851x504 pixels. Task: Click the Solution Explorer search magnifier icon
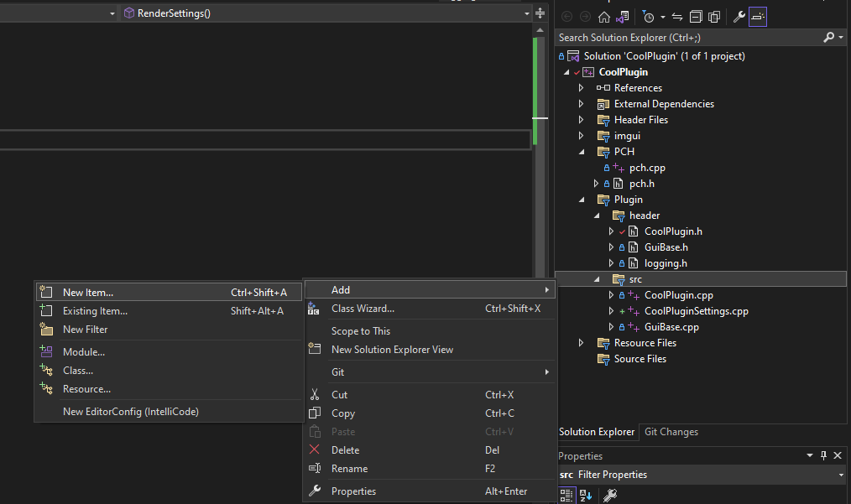[828, 37]
